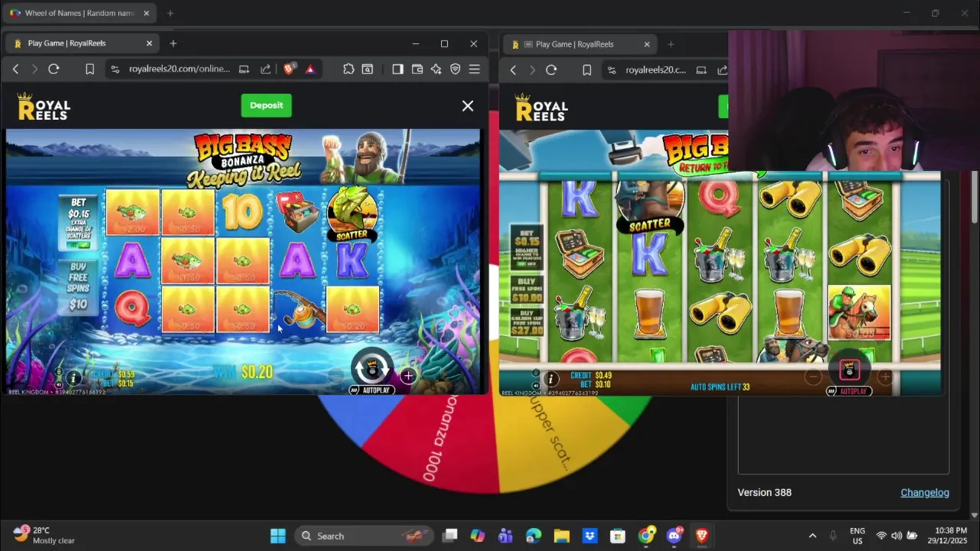The height and width of the screenshot is (551, 980).
Task: Open Discord from the taskbar
Action: pyautogui.click(x=674, y=536)
